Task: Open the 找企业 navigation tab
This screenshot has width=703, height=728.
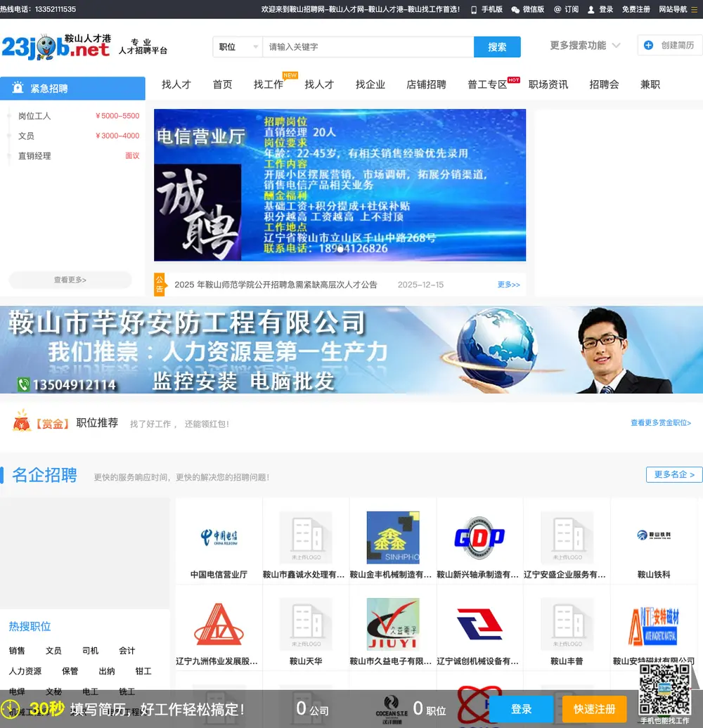Action: 370,84
